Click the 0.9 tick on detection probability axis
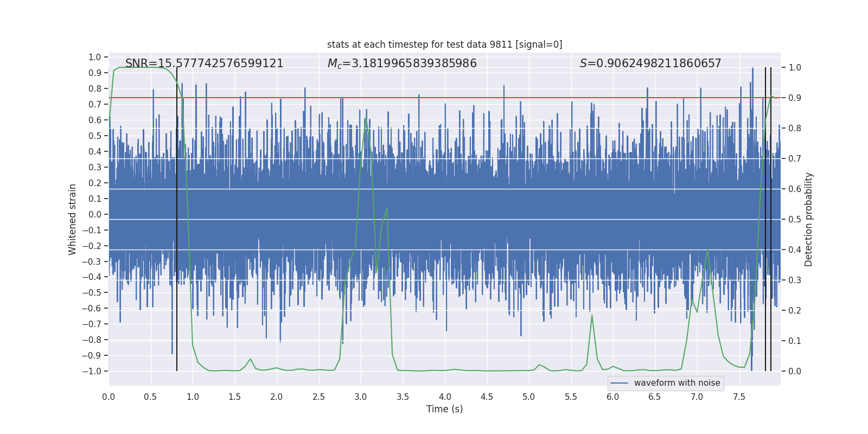The width and height of the screenshot is (868, 434). 795,98
